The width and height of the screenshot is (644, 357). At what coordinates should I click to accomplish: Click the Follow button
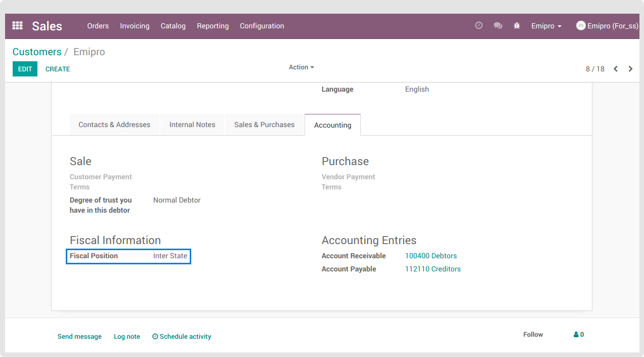click(x=533, y=335)
